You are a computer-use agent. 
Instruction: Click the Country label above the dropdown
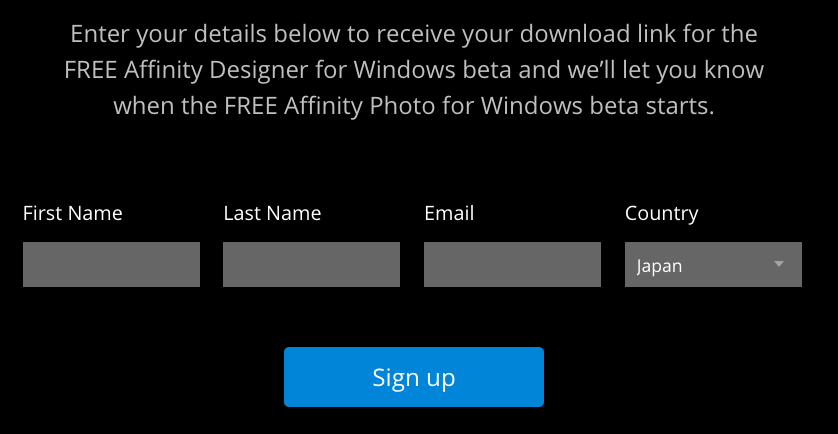(x=661, y=213)
